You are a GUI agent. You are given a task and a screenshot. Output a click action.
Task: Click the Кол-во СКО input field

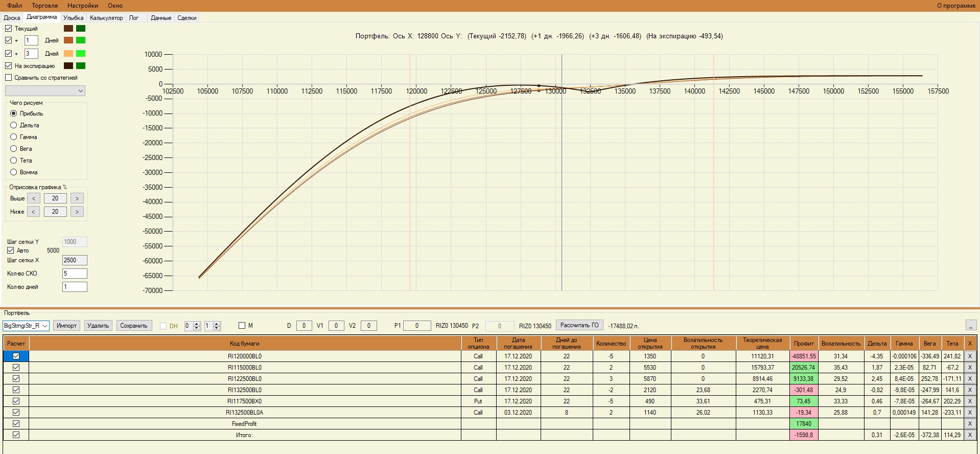tap(75, 274)
